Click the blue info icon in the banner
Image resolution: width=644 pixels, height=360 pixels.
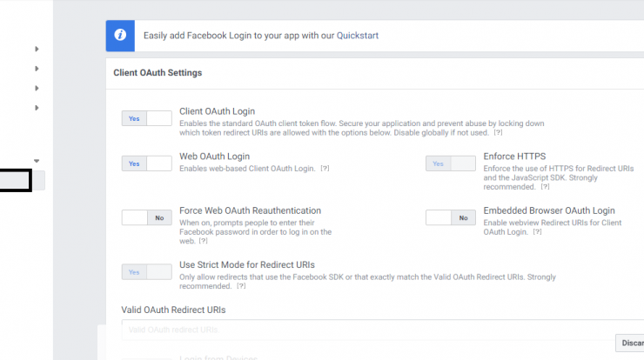point(120,36)
